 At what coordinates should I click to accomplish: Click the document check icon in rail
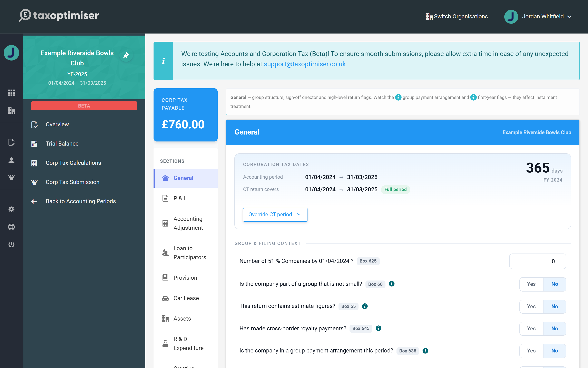click(11, 142)
